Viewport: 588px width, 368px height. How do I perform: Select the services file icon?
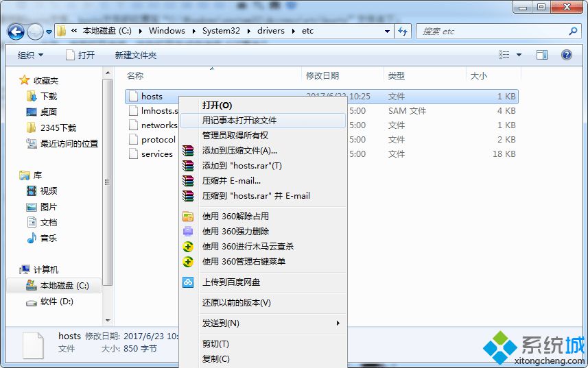click(x=133, y=154)
